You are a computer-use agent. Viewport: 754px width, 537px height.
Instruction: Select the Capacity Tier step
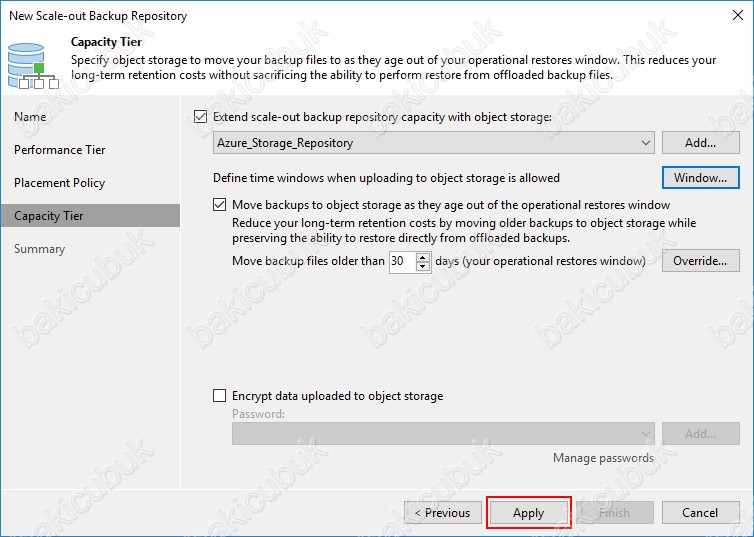pyautogui.click(x=90, y=215)
